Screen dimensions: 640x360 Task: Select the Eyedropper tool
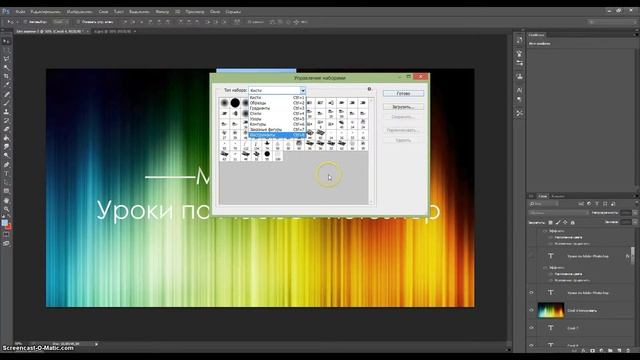coord(6,85)
